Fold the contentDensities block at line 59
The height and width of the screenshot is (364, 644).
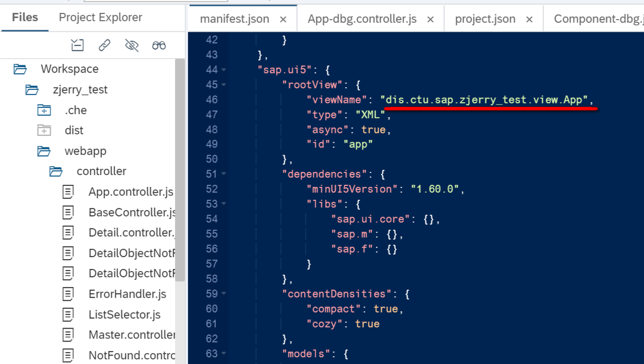pyautogui.click(x=224, y=294)
